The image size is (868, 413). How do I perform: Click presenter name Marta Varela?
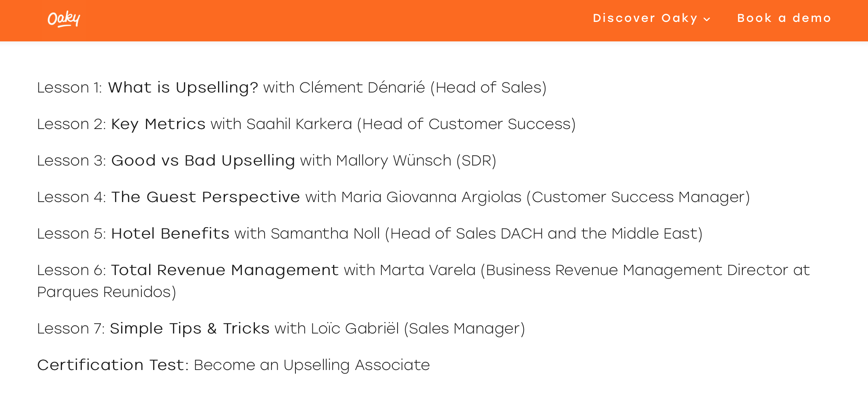(428, 270)
